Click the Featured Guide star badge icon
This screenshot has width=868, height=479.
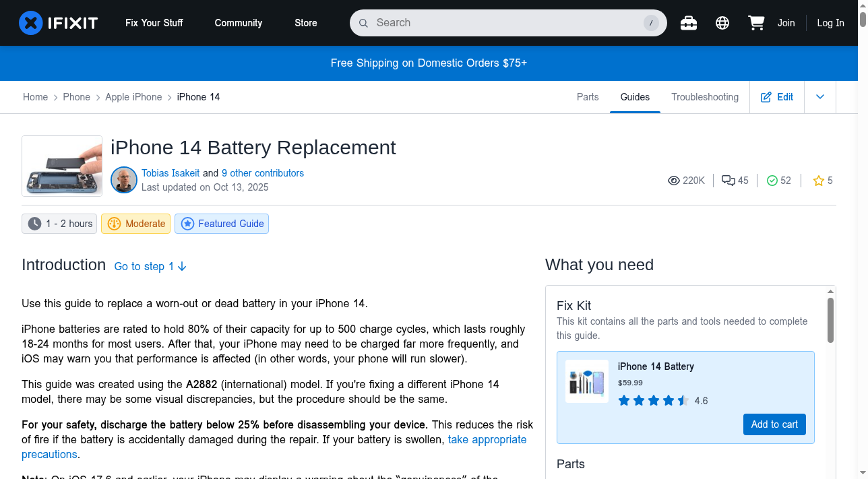pyautogui.click(x=187, y=224)
